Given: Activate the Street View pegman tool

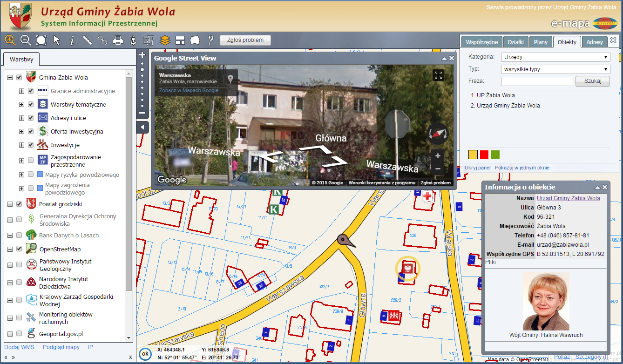Looking at the screenshot, I should (133, 40).
